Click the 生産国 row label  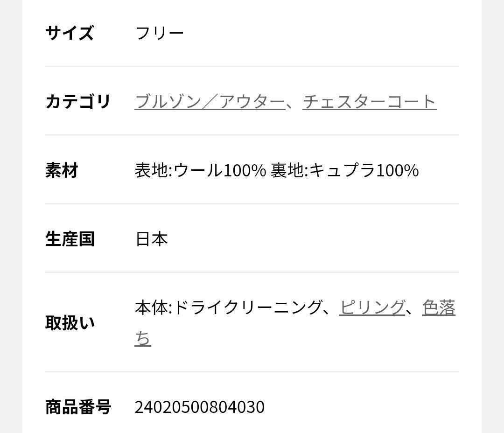[69, 239]
